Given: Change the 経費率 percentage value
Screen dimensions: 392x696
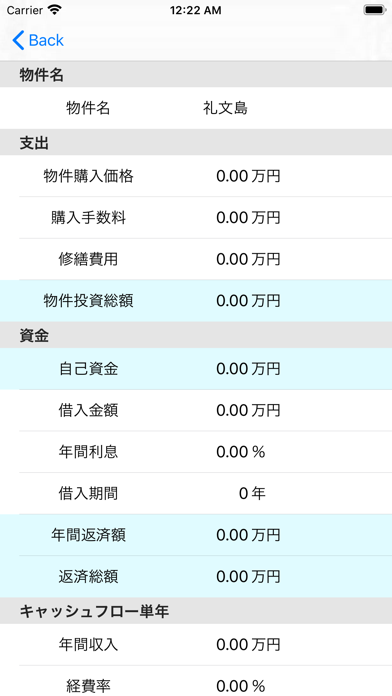Looking at the screenshot, I should tap(241, 686).
